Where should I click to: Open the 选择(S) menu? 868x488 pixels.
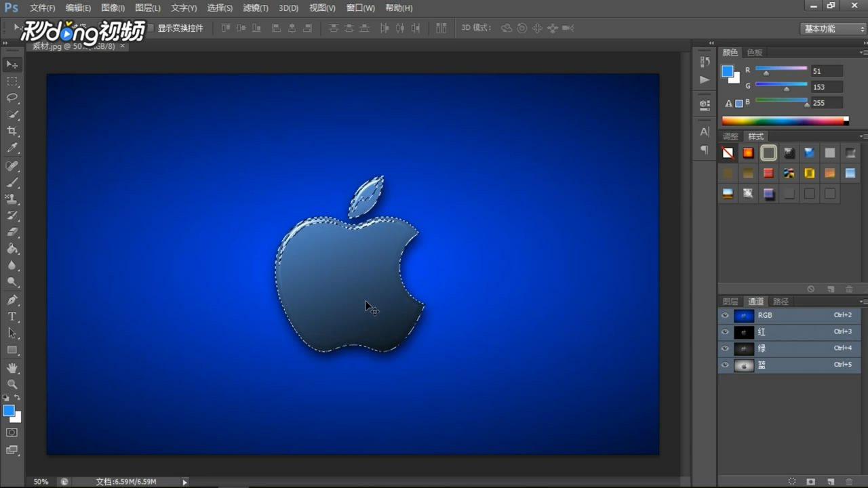[x=220, y=8]
